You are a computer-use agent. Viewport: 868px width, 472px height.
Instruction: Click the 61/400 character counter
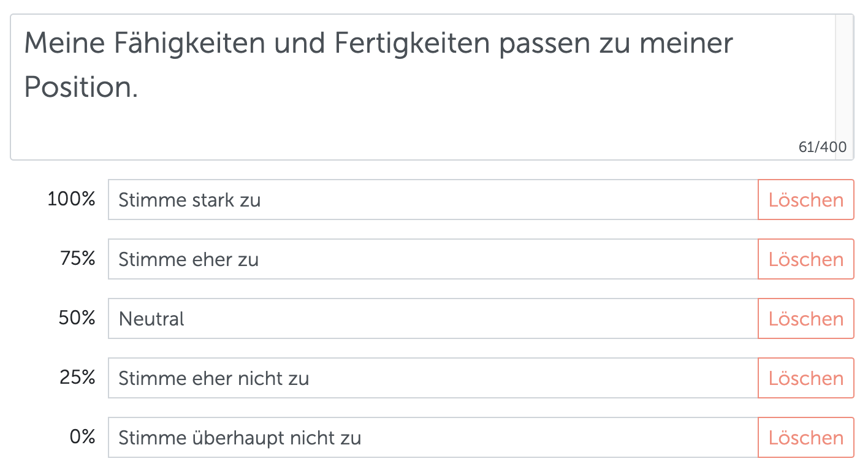(822, 147)
